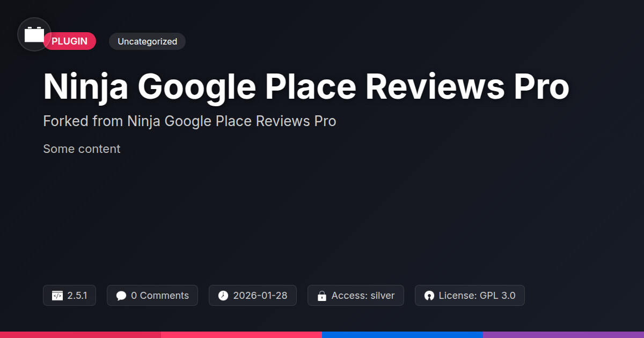This screenshot has height=338, width=644.
Task: Click the Ninja Google Place Reviews Pro title
Action: pos(306,86)
